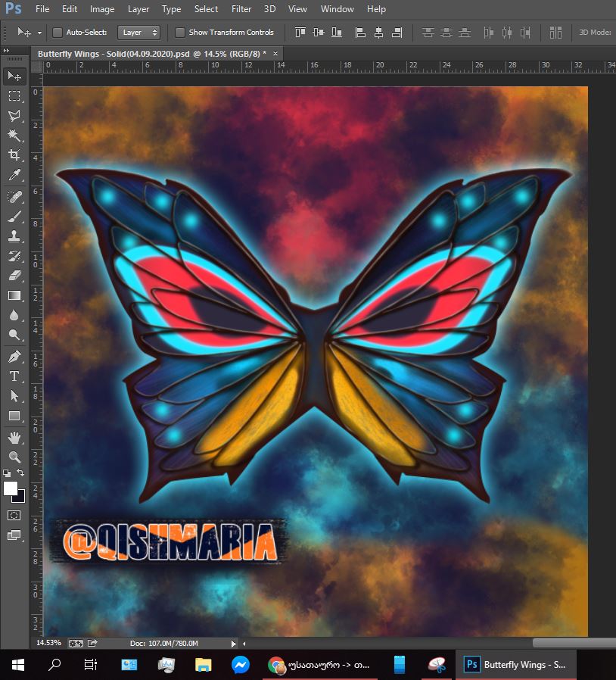Viewport: 616px width, 680px height.
Task: Select the Hand tool
Action: pyautogui.click(x=14, y=438)
